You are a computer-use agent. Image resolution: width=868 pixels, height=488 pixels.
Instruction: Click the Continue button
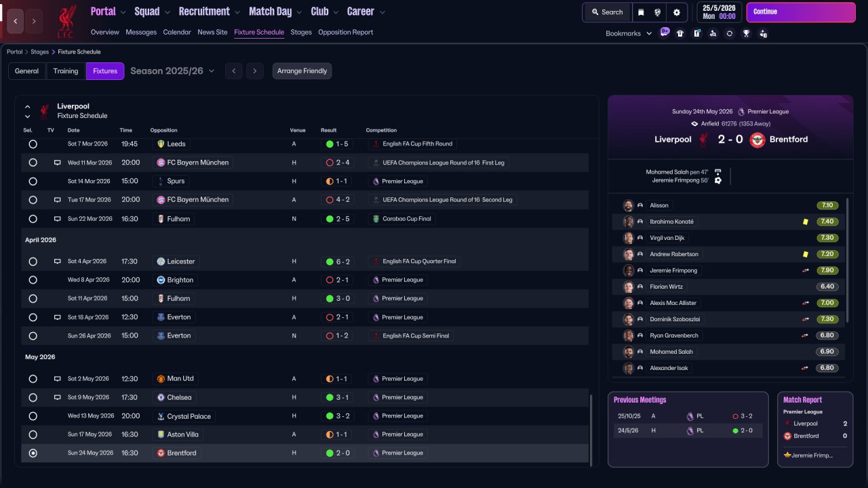(801, 12)
